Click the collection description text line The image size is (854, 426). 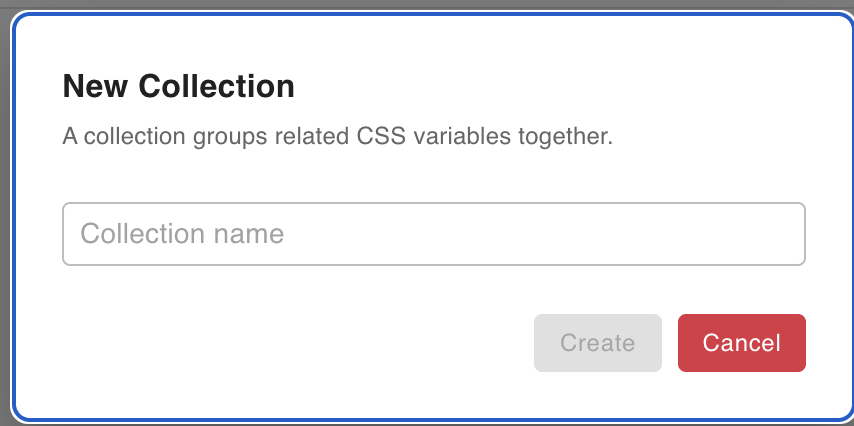pyautogui.click(x=337, y=136)
